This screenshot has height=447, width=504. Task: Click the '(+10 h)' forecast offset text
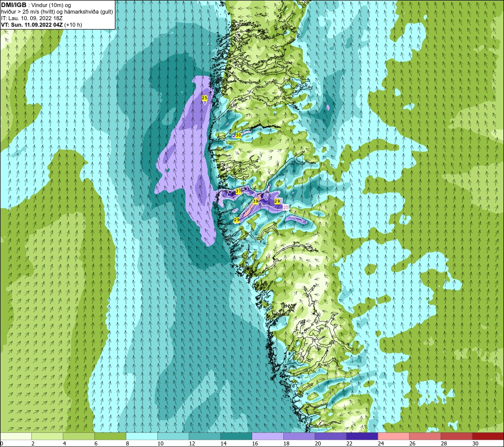(73, 24)
